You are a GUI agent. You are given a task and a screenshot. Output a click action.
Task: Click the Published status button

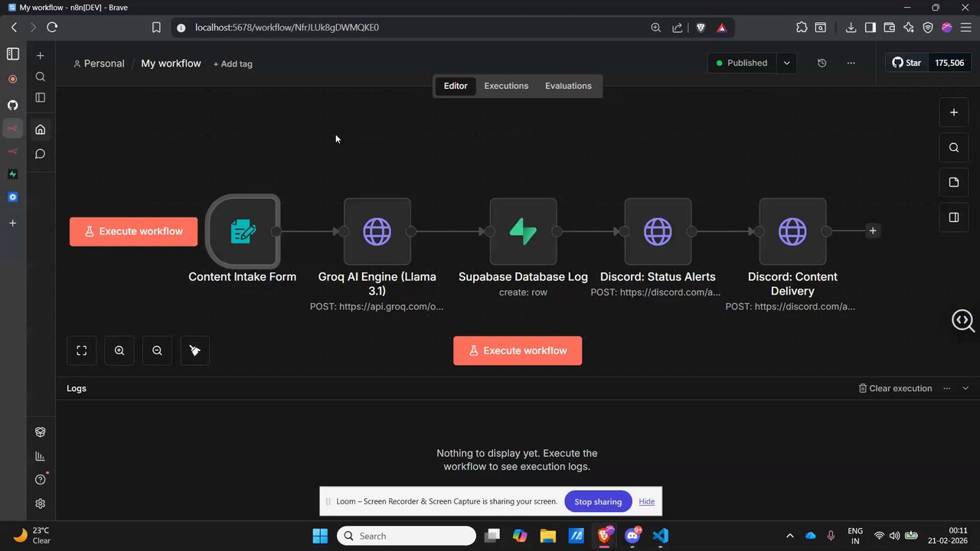click(742, 63)
